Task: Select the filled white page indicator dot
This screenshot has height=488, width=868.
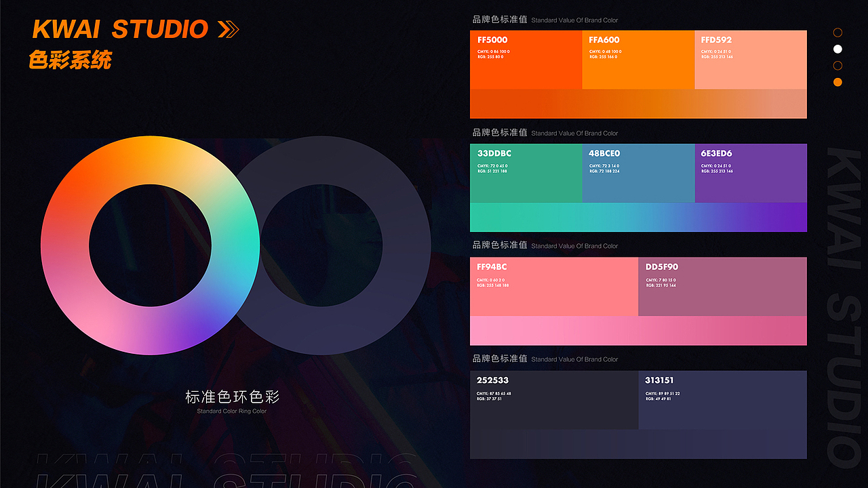Action: pyautogui.click(x=837, y=49)
